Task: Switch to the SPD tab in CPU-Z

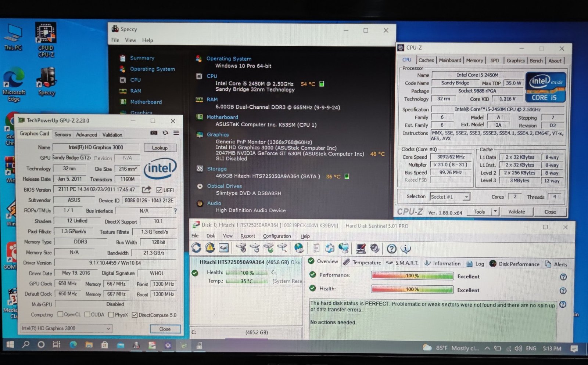Action: coord(495,61)
